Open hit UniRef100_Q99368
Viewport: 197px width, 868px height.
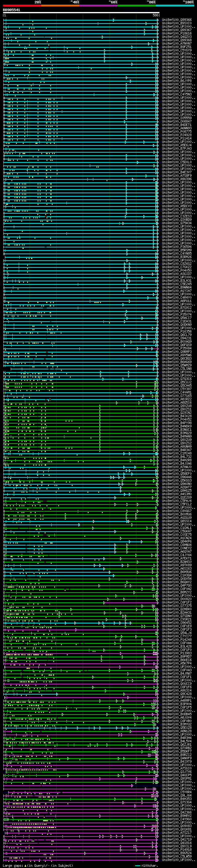(177, 40)
